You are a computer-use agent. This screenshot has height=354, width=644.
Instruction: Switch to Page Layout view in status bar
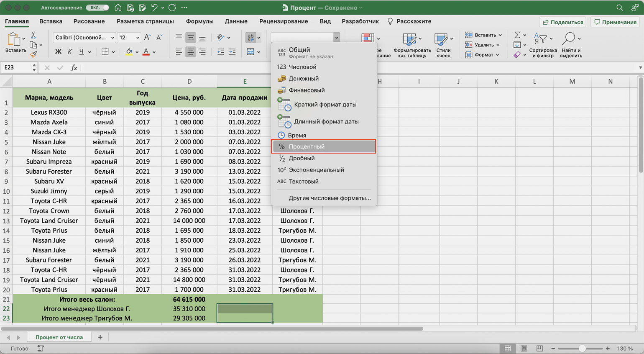click(524, 349)
